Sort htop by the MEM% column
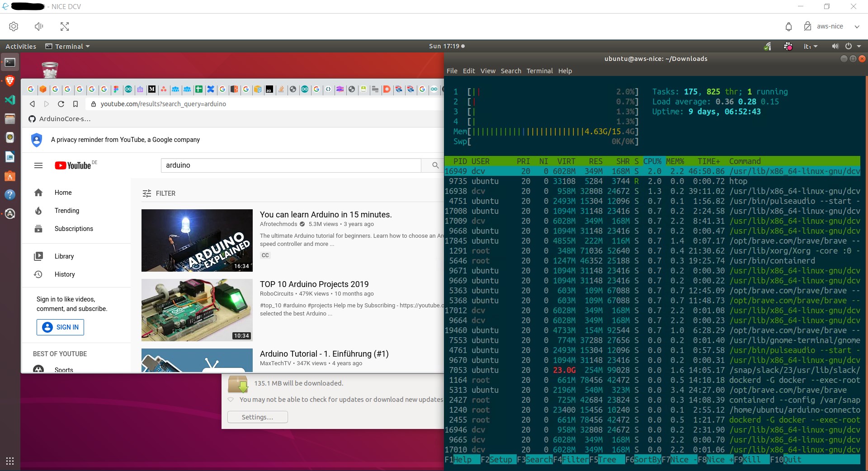Image resolution: width=868 pixels, height=471 pixels. coord(675,161)
